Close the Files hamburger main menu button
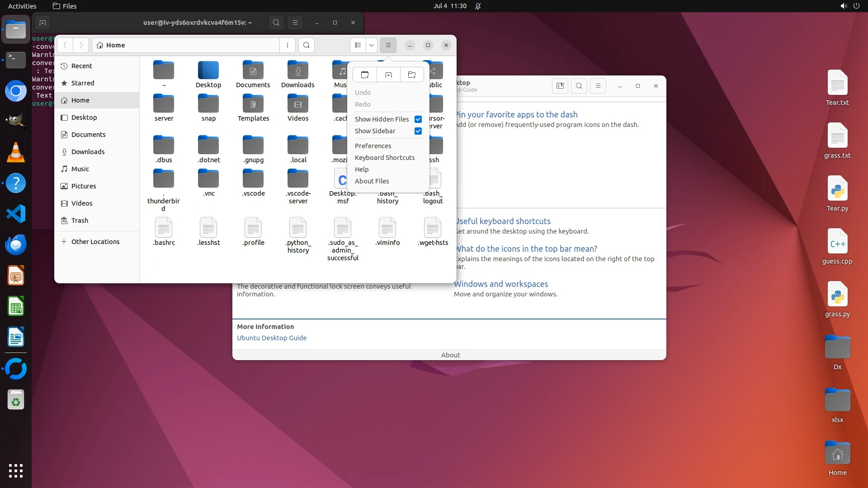The height and width of the screenshot is (488, 868). [388, 45]
